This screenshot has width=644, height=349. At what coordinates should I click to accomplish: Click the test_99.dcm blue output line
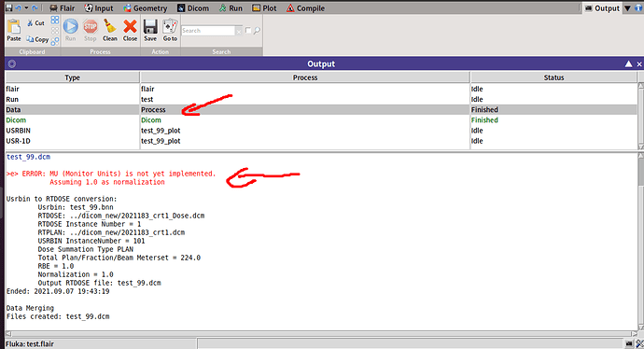[28, 157]
